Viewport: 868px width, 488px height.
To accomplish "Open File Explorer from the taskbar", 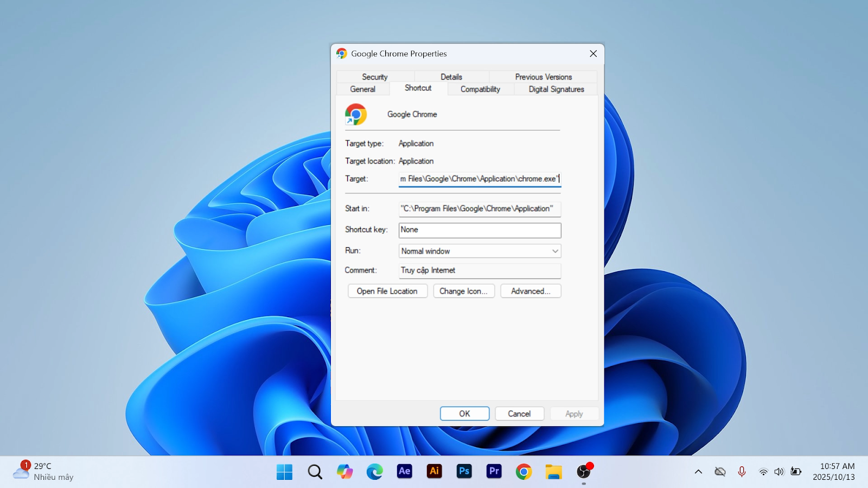I will 553,472.
